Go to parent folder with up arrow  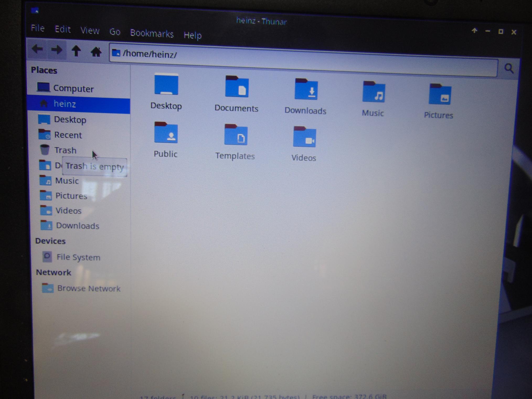[x=76, y=51]
